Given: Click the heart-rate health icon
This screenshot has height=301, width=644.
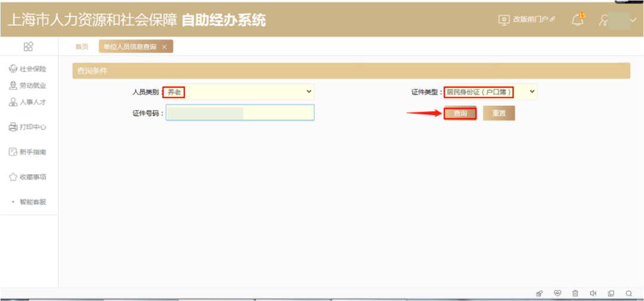Looking at the screenshot, I should click(558, 293).
